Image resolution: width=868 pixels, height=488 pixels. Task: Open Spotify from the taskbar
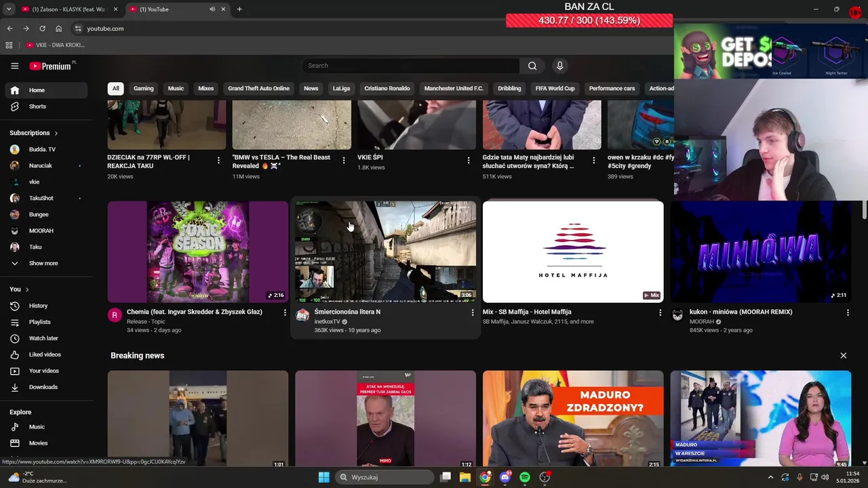tap(525, 477)
